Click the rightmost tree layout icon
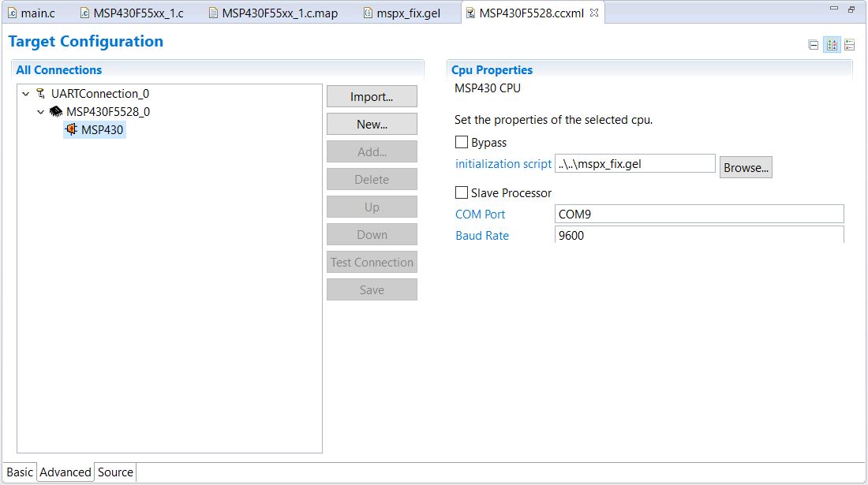 pos(850,45)
